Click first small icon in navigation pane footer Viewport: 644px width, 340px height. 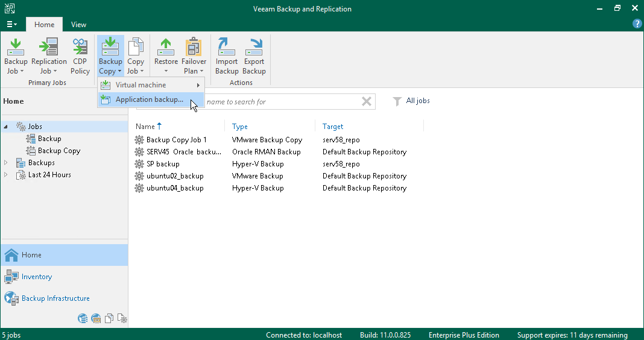point(83,318)
